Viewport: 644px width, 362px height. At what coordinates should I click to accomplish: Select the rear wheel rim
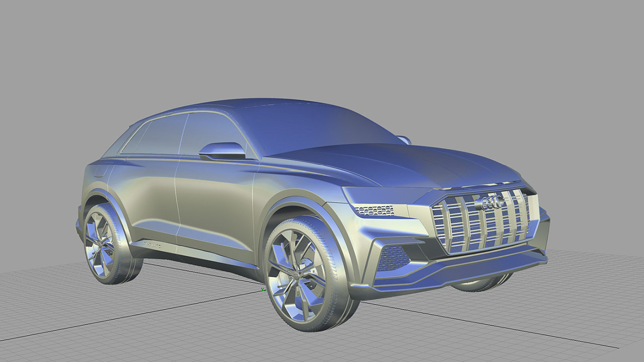click(x=99, y=244)
